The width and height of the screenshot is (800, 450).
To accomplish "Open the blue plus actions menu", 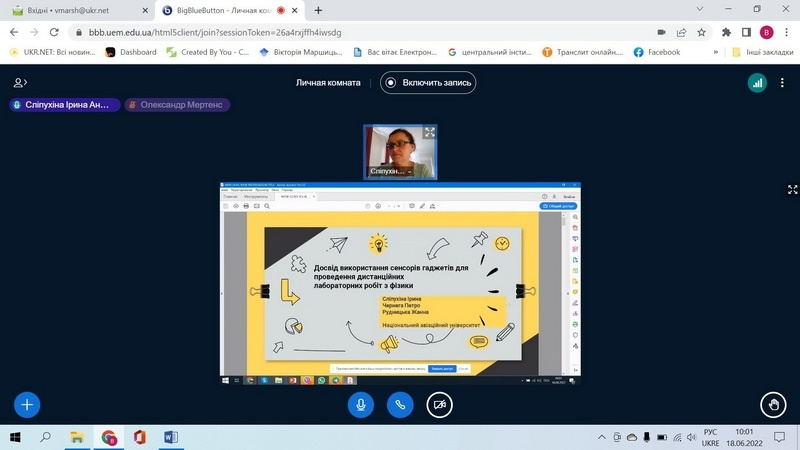I will (x=27, y=404).
